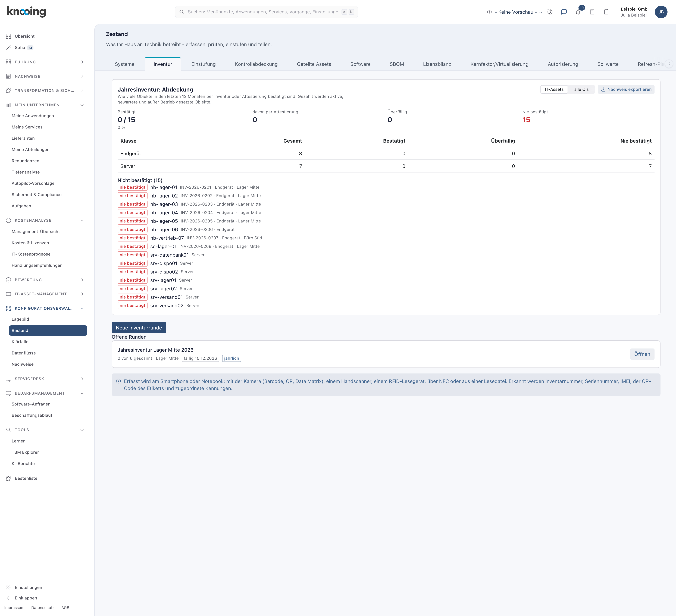The width and height of the screenshot is (676, 616).
Task: Toggle dark mode moon icon
Action: pyautogui.click(x=550, y=12)
